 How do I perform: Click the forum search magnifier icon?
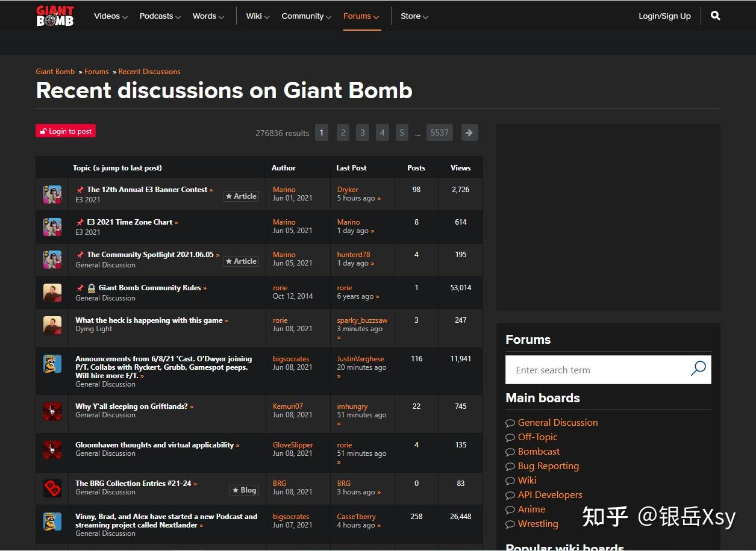click(x=698, y=369)
